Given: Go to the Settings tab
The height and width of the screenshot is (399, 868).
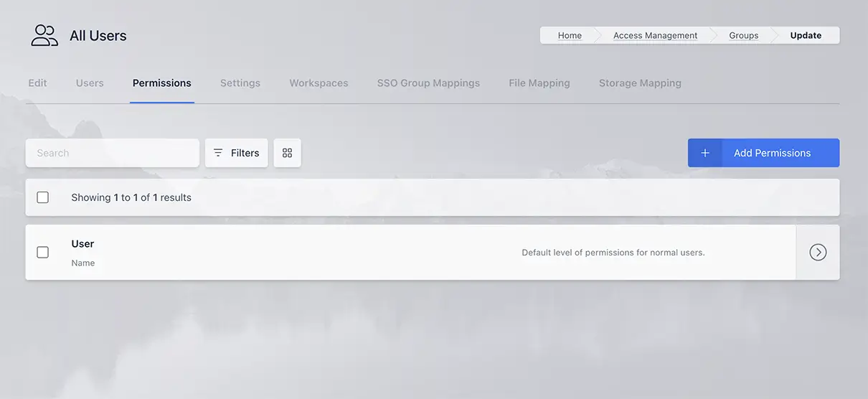Looking at the screenshot, I should coord(240,83).
